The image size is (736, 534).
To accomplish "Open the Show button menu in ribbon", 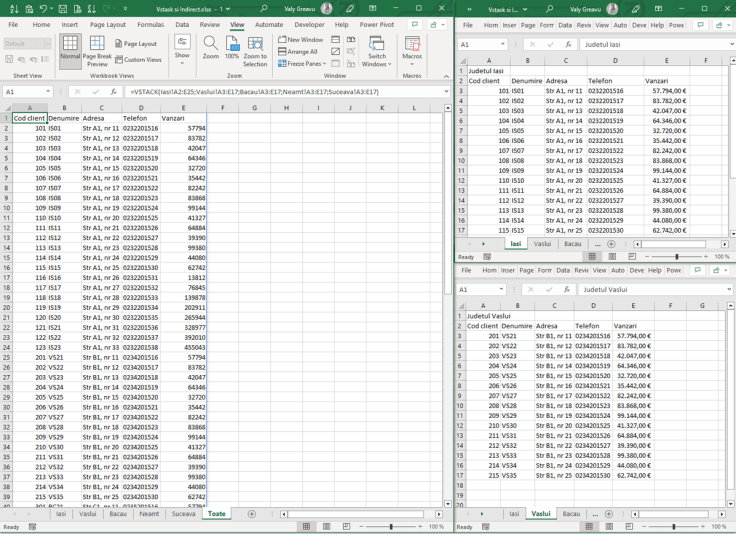I will point(182,48).
